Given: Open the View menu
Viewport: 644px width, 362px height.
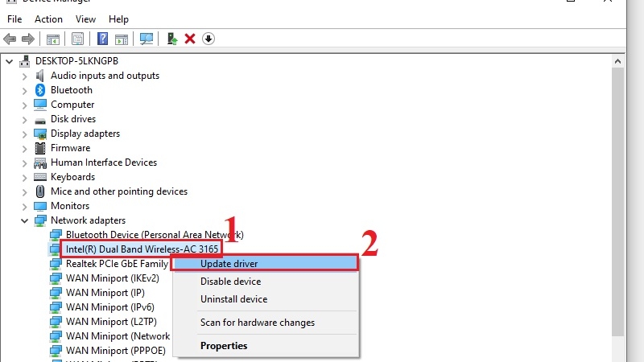Looking at the screenshot, I should point(85,19).
